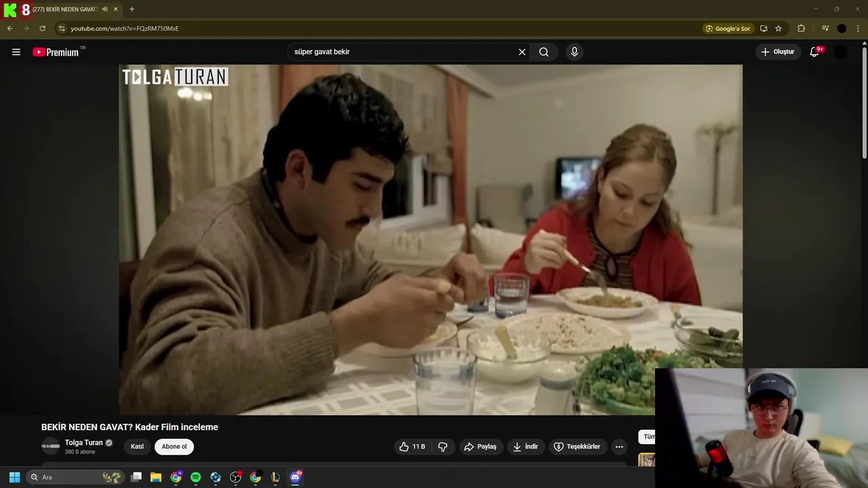The image size is (868, 488).
Task: View site information icon in address bar
Action: pos(62,28)
